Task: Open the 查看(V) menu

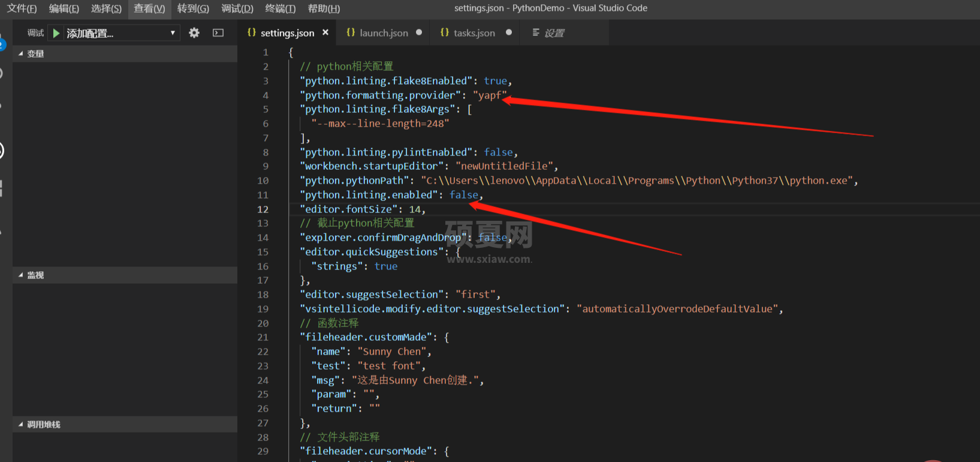Action: [149, 8]
